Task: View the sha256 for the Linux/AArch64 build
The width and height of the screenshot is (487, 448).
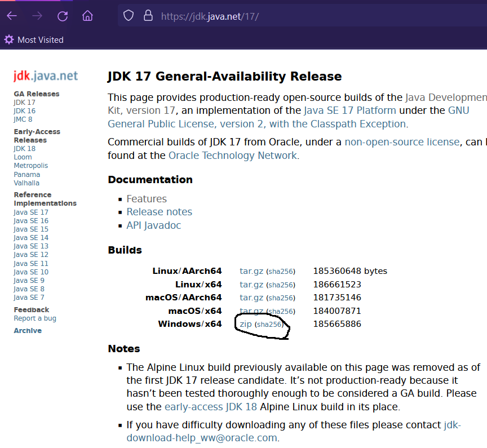Action: coord(281,272)
